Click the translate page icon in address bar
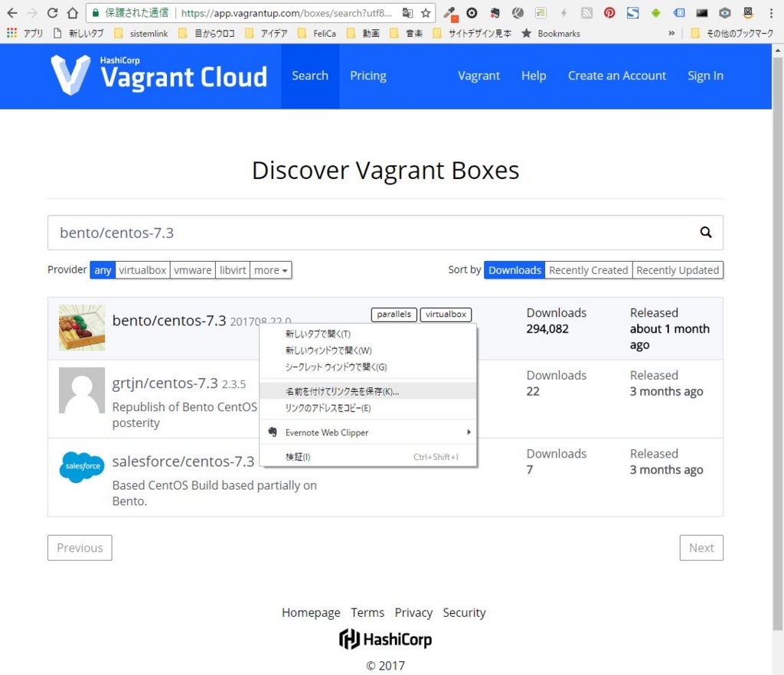 pyautogui.click(x=407, y=13)
